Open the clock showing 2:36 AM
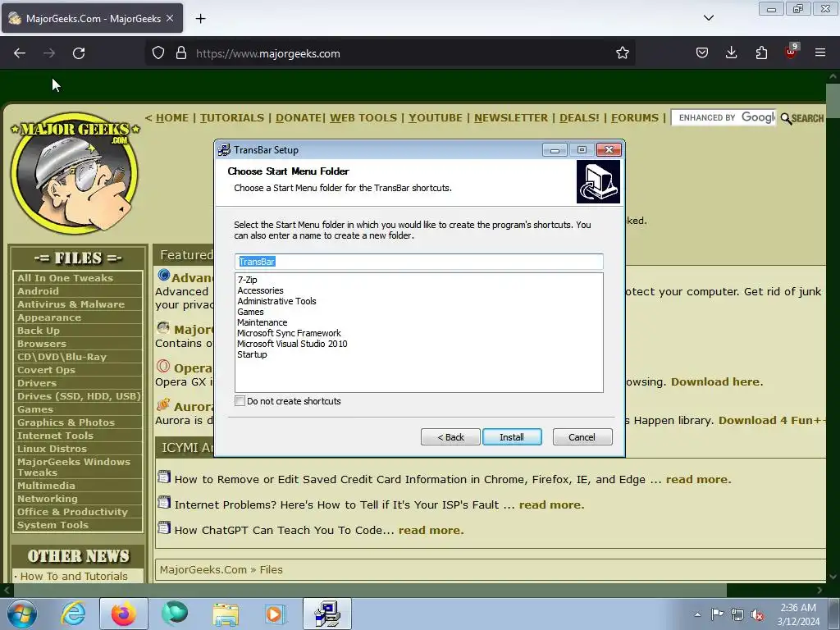840x630 pixels. [x=798, y=614]
